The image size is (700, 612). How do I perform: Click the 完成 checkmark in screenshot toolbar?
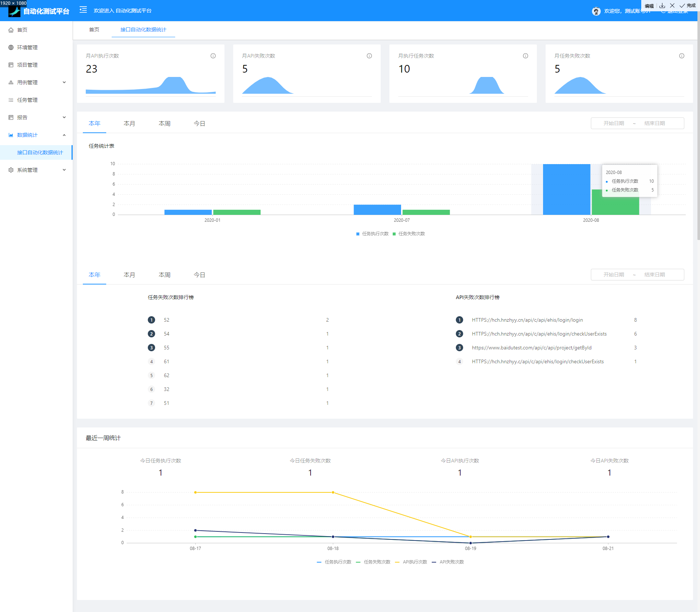[x=688, y=5]
